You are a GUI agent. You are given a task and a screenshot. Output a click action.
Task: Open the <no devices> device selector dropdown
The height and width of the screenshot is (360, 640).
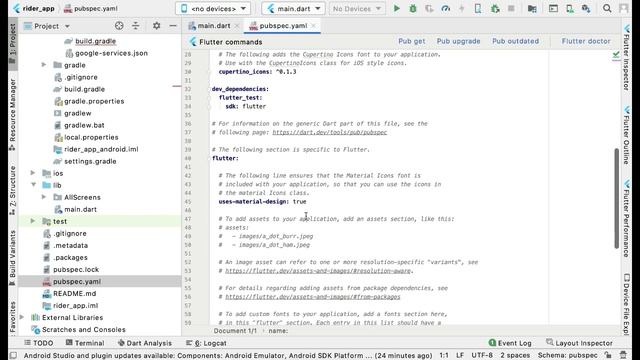point(213,9)
